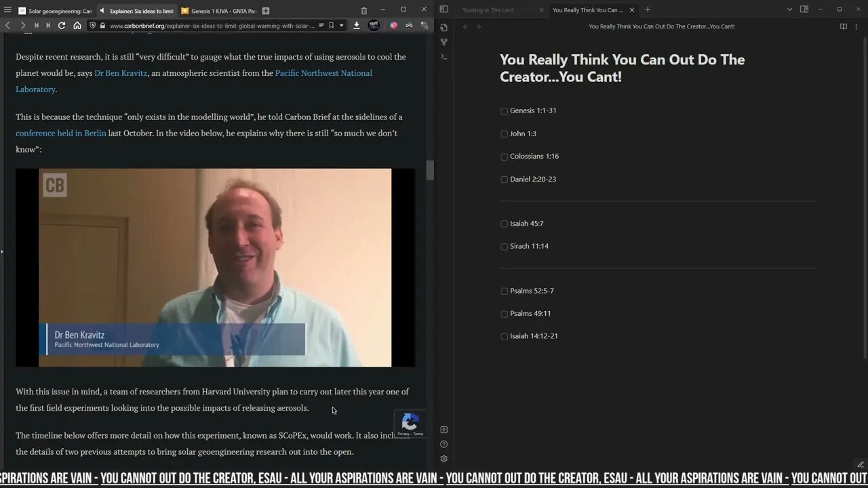Open the glasses extension icon in browser
The width and height of the screenshot is (868, 488).
409,25
